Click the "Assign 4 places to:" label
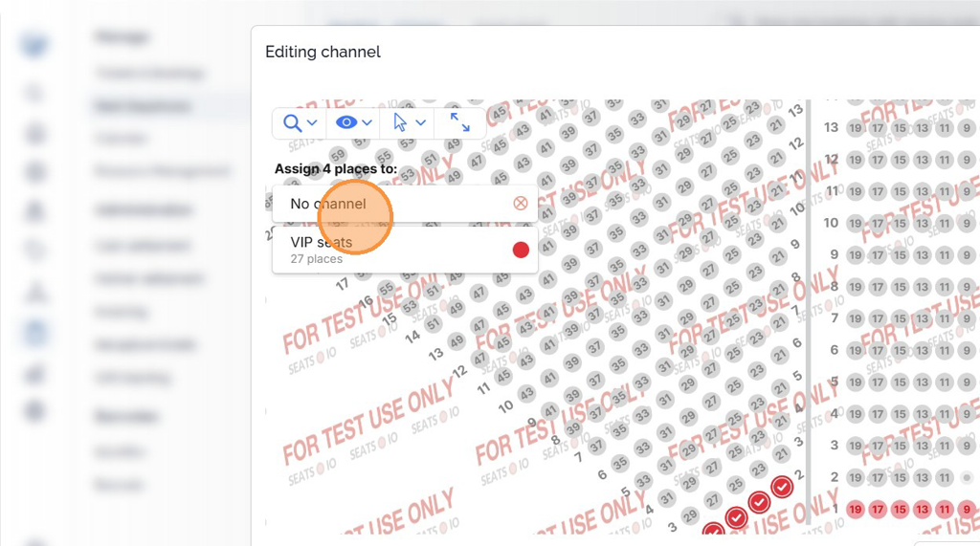980x546 pixels. click(336, 168)
